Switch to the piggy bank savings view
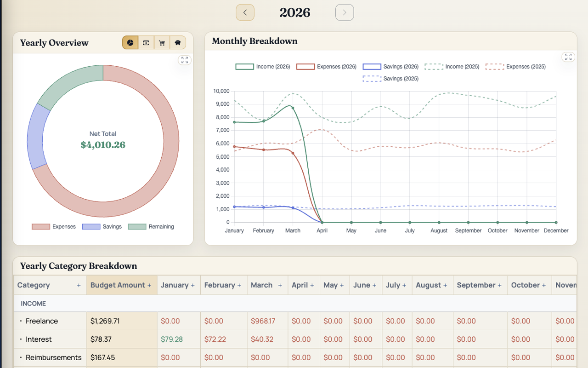The image size is (588, 368). pos(178,43)
